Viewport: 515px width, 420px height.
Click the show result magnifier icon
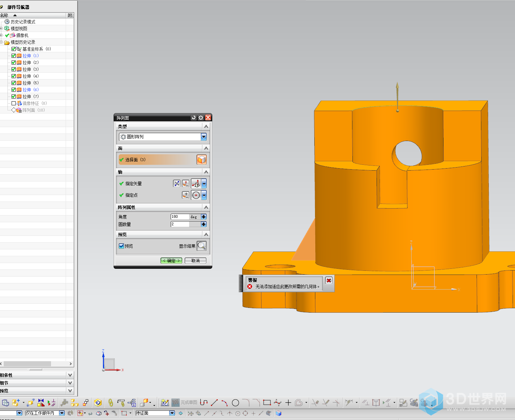[x=202, y=246]
